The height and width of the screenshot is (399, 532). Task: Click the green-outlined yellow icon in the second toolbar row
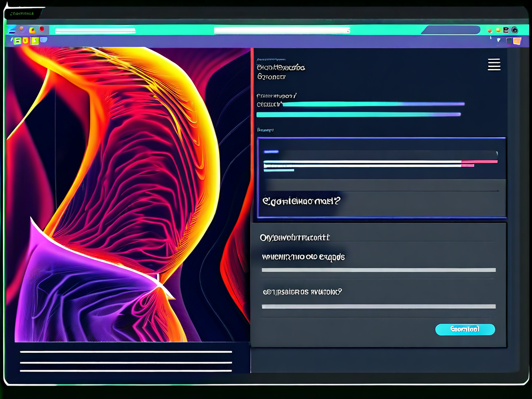point(17,41)
